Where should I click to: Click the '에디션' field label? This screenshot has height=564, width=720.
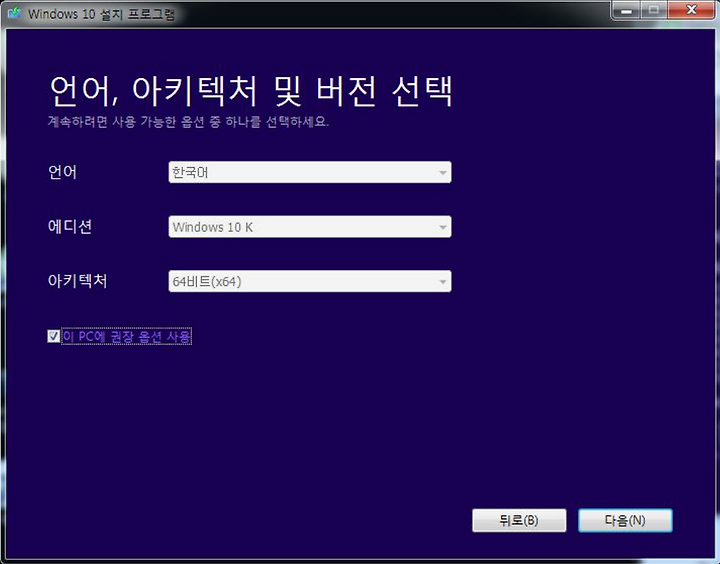(x=70, y=227)
